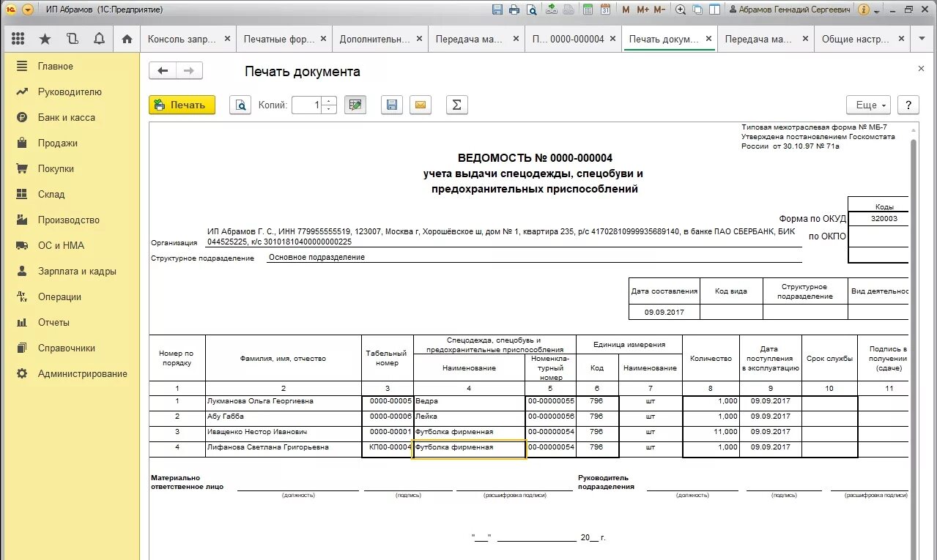Click the save diskette icon in title bar

pos(497,10)
